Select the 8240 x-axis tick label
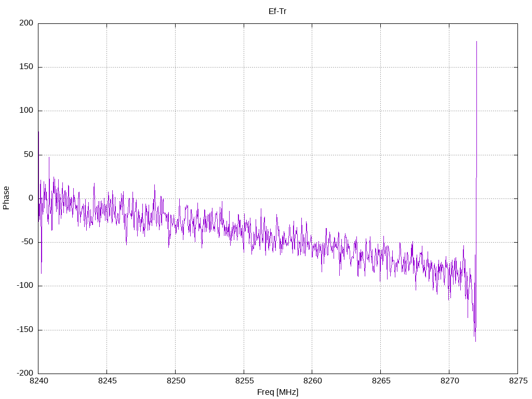The height and width of the screenshot is (399, 532). 38,381
